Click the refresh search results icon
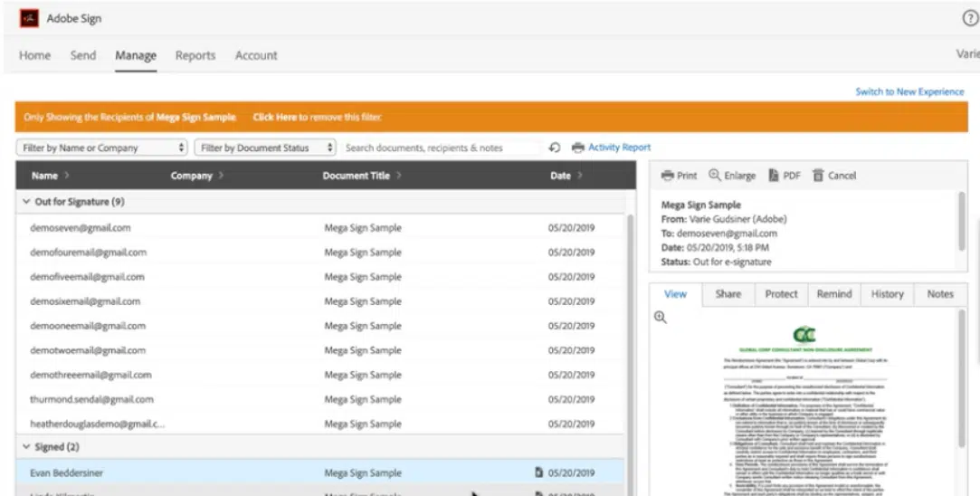Screen dimensions: 980x496 tap(555, 148)
